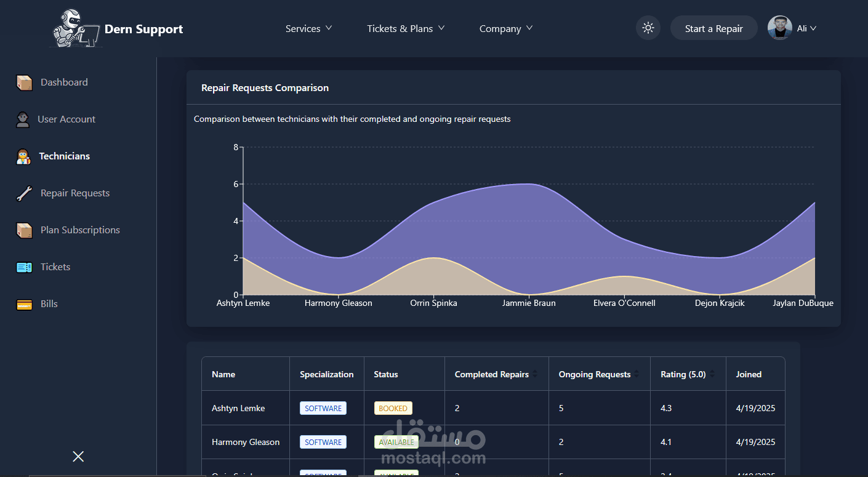Open Dashboard via its box icon
868x477 pixels.
pyautogui.click(x=24, y=82)
